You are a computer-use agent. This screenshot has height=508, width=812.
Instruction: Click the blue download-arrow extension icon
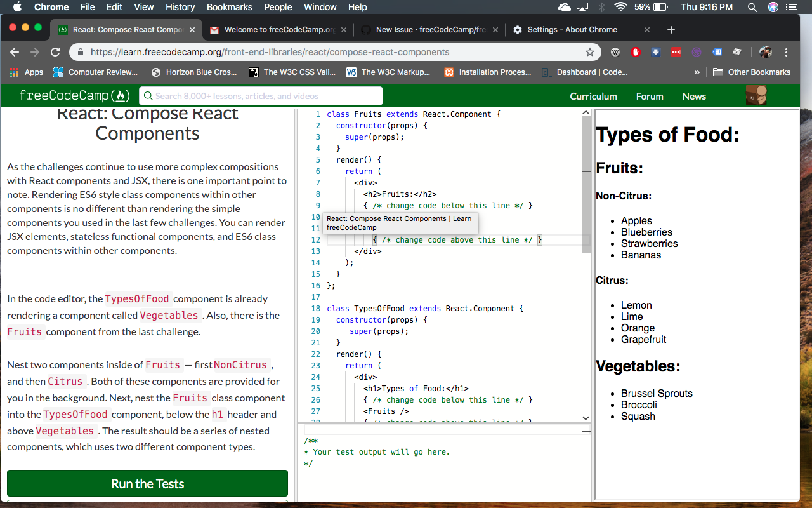pyautogui.click(x=655, y=52)
